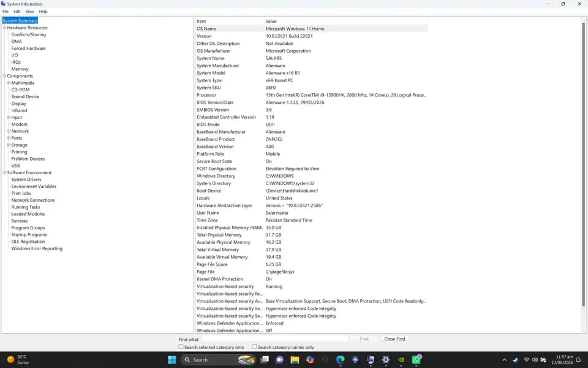Select Display in the Components tree

[19, 104]
